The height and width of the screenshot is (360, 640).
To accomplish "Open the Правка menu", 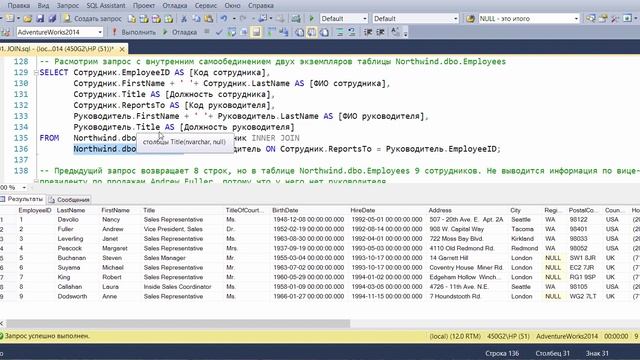I will 19,6.
